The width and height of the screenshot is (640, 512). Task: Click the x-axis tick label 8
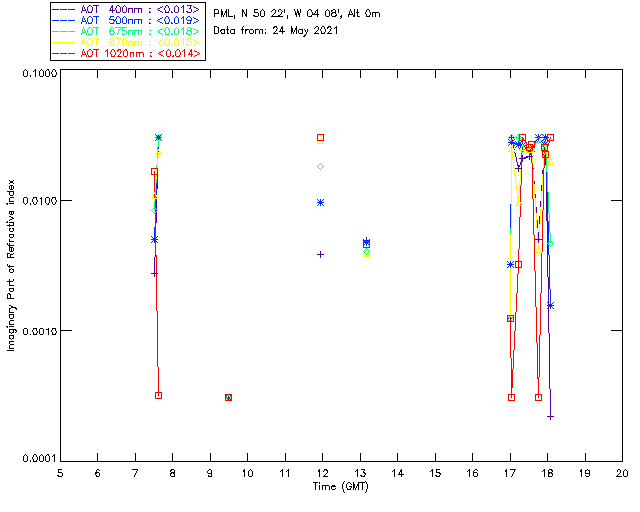point(173,473)
